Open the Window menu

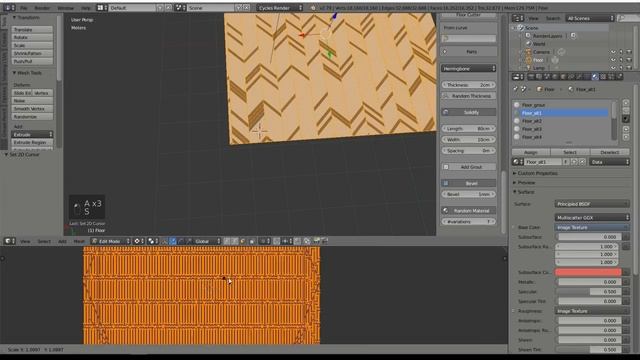[65, 8]
